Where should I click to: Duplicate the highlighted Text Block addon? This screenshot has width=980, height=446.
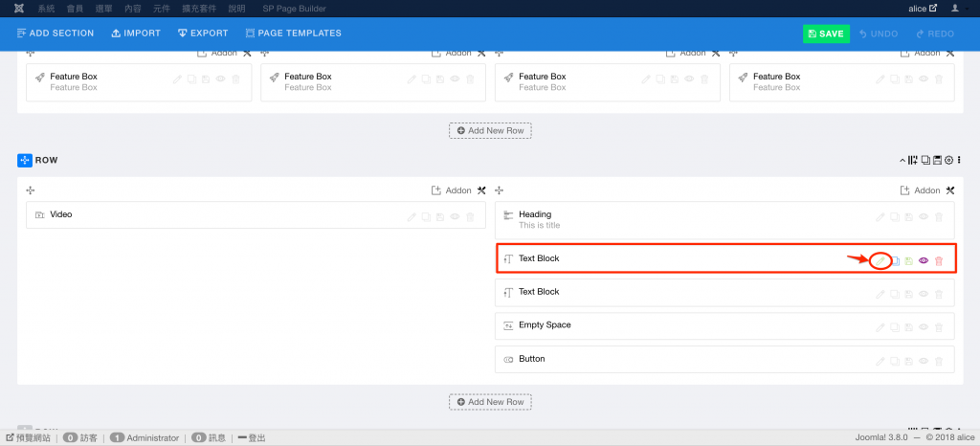point(896,260)
